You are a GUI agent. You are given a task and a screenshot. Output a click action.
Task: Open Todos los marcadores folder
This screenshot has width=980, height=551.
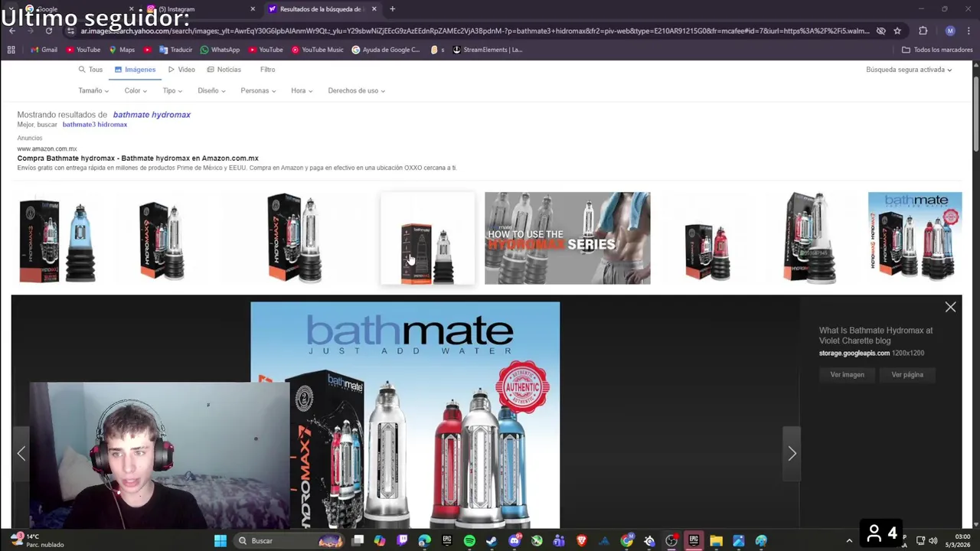point(937,50)
